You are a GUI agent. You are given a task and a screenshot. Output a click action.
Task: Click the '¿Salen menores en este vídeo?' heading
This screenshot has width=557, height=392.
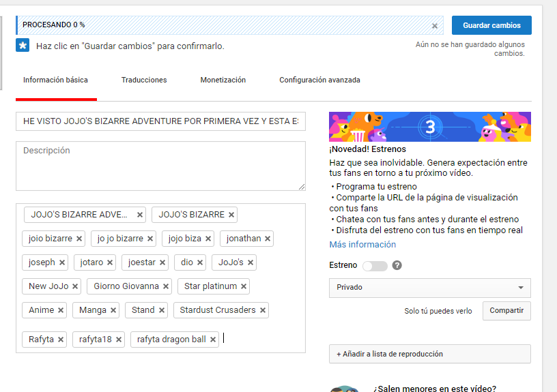[434, 389]
